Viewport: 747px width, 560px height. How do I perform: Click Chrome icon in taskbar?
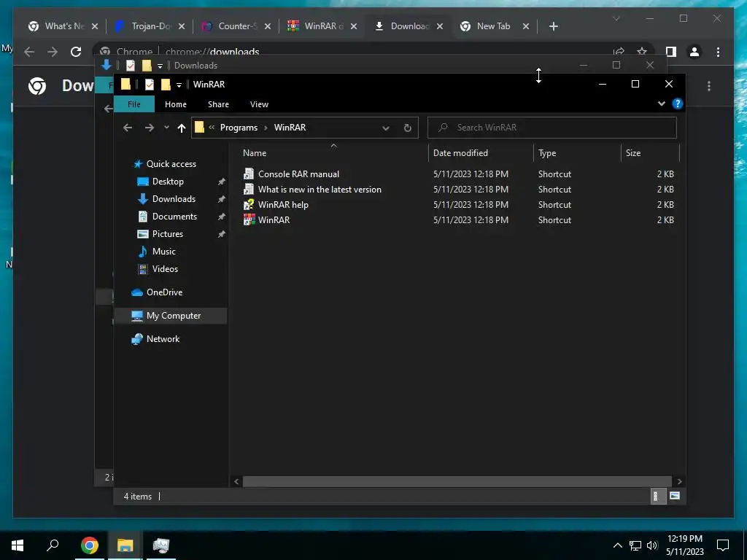[x=89, y=545]
